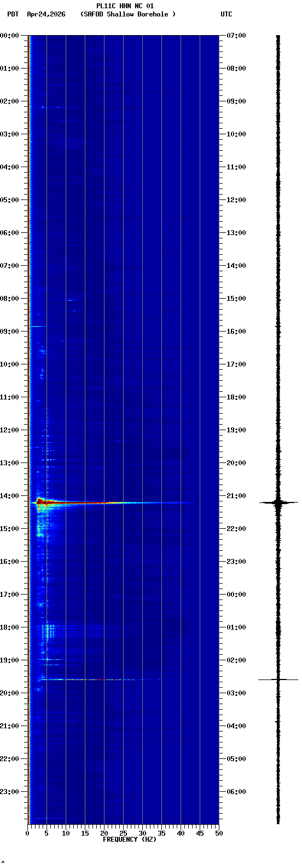Image resolution: width=302 pixels, height=868 pixels.
Task: Click the waveform spike near 02:30 UTC
Action: click(278, 679)
